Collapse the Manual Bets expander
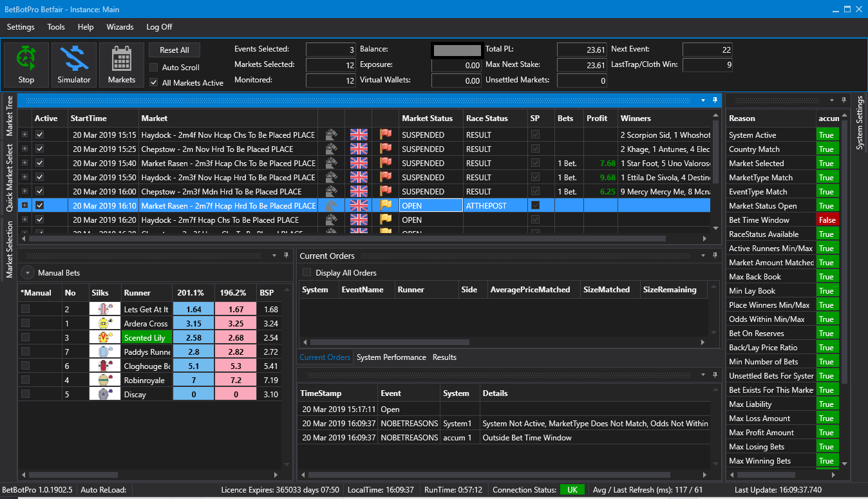Screen dimensions: 868x499 (27, 272)
